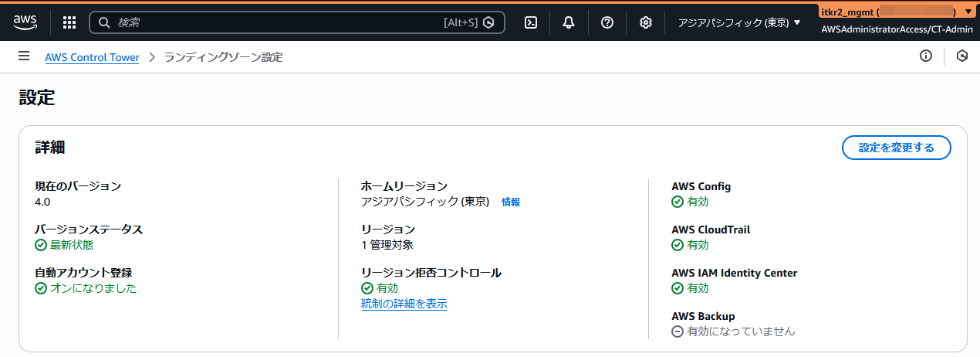Click the 情報 link next to home region
The width and height of the screenshot is (980, 357).
(510, 202)
